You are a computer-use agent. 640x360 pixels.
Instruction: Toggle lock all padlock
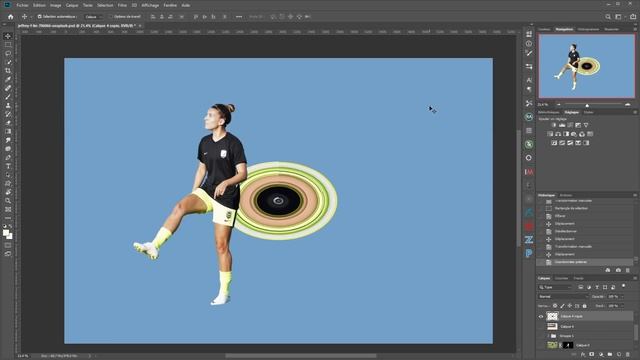pyautogui.click(x=584, y=306)
